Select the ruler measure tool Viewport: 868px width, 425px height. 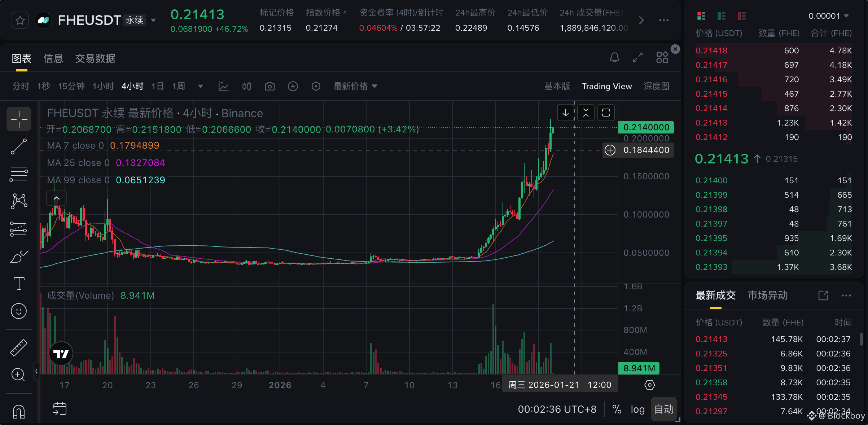[x=19, y=347]
